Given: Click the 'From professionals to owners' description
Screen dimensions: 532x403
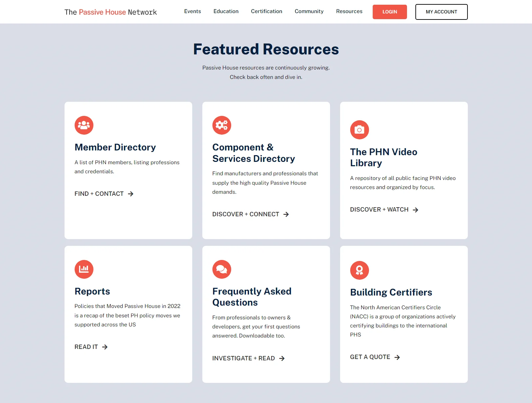Looking at the screenshot, I should point(256,326).
